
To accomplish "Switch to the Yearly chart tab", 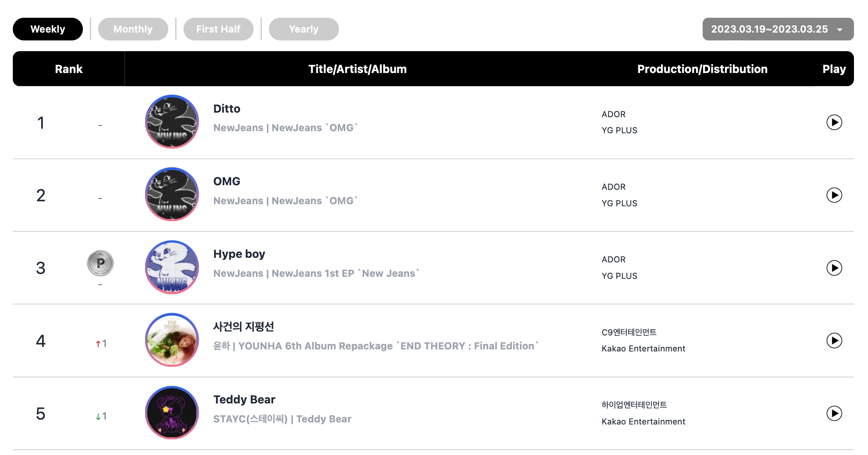I will [x=303, y=29].
